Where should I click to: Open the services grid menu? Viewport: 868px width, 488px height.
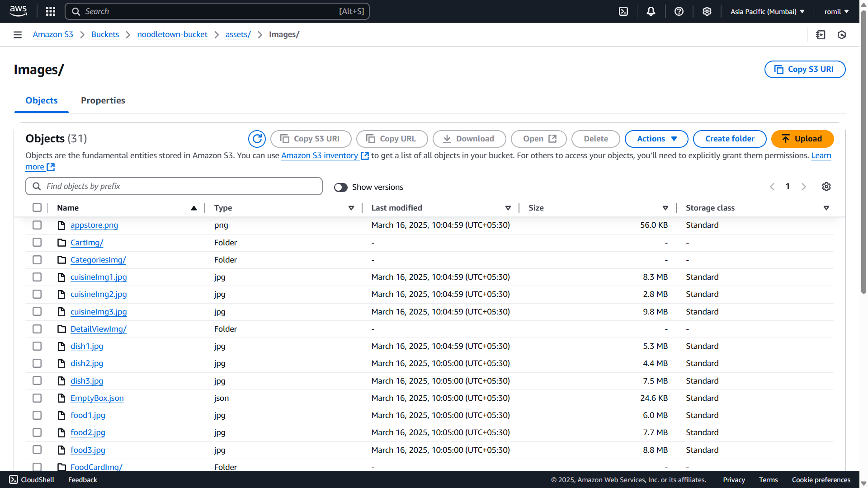[51, 11]
